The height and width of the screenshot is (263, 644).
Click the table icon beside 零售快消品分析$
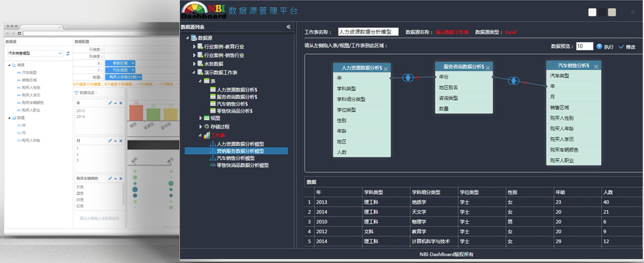click(x=213, y=111)
